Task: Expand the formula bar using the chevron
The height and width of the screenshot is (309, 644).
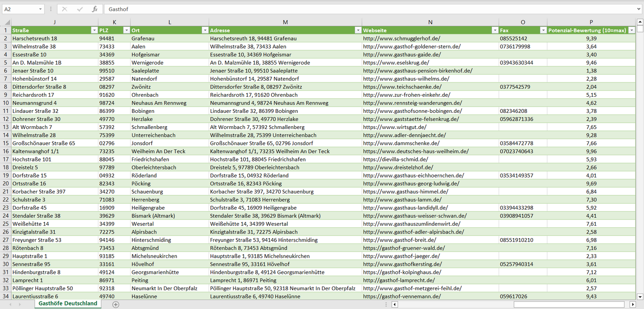Action: 639,9
